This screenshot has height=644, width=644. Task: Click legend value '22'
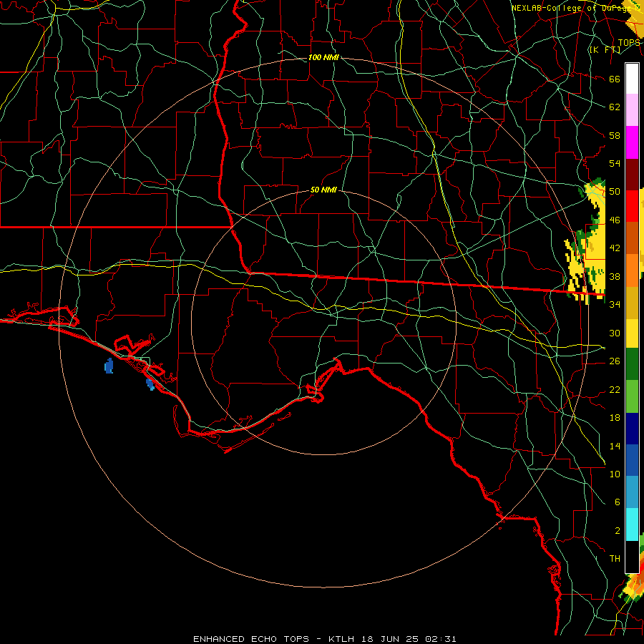[615, 389]
